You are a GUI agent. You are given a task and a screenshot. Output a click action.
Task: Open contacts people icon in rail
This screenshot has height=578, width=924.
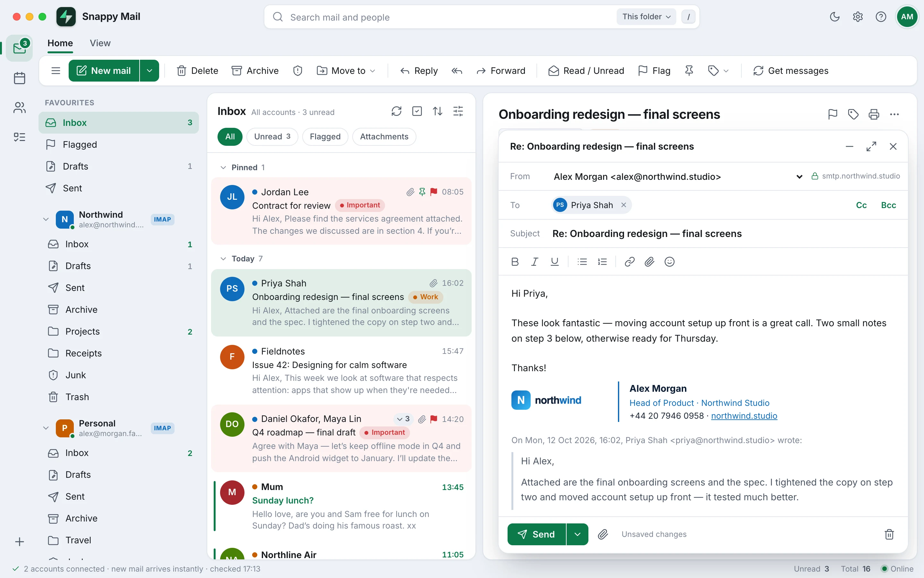pos(20,108)
